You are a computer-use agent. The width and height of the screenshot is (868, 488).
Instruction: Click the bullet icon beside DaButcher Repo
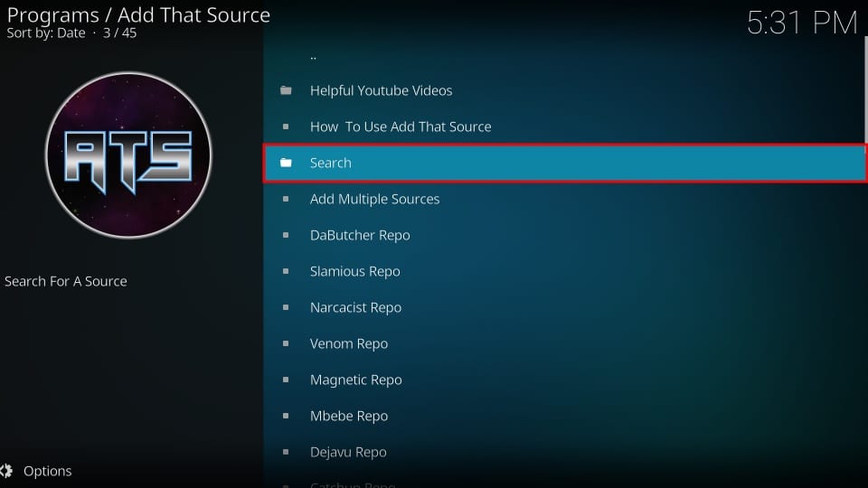pyautogui.click(x=286, y=235)
